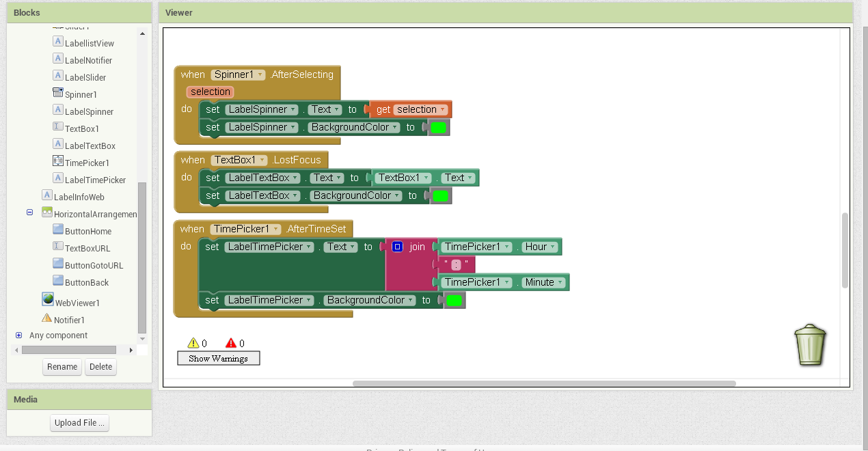The image size is (868, 451).
Task: Click the Blocks tree horizontal scrollbar
Action: tap(68, 350)
